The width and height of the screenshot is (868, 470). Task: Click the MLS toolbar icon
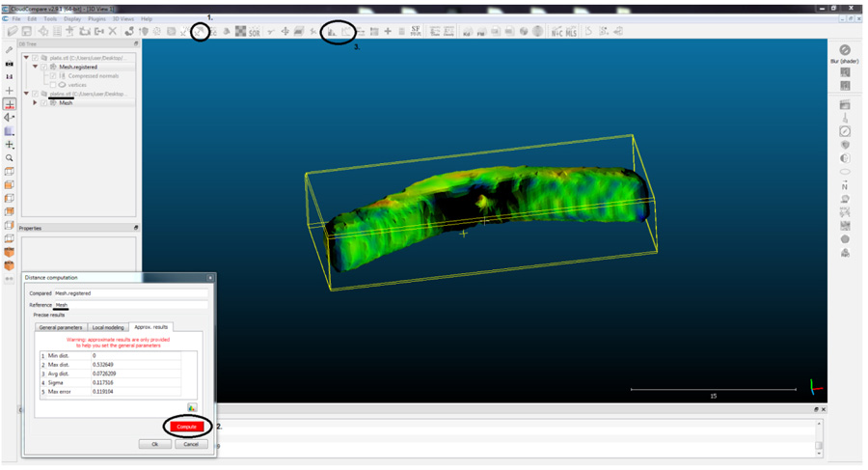pos(571,32)
